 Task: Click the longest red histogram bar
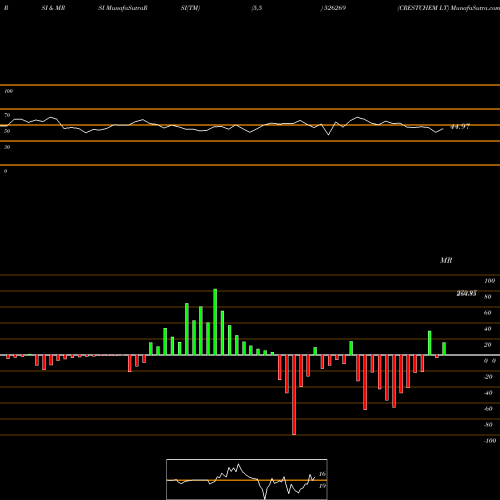294,395
